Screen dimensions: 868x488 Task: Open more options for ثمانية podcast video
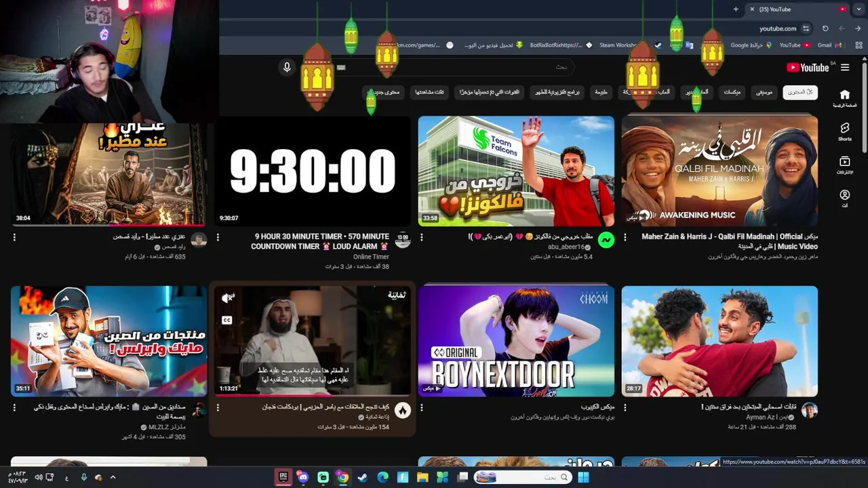(218, 407)
